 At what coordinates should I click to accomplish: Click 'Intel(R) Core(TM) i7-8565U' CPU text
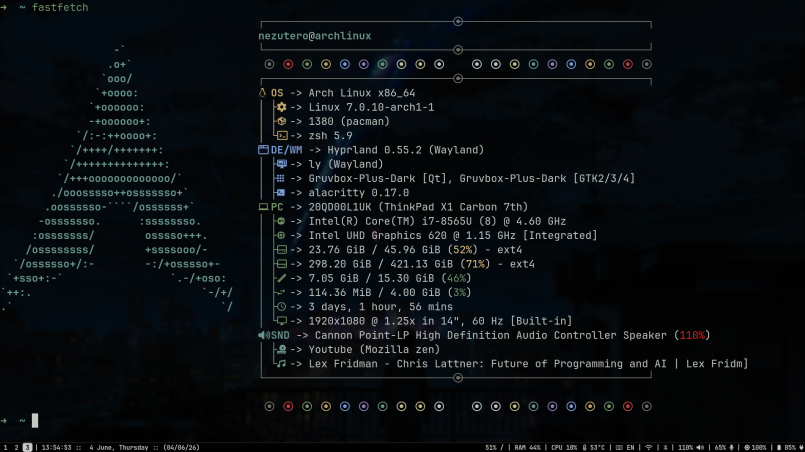(390, 221)
